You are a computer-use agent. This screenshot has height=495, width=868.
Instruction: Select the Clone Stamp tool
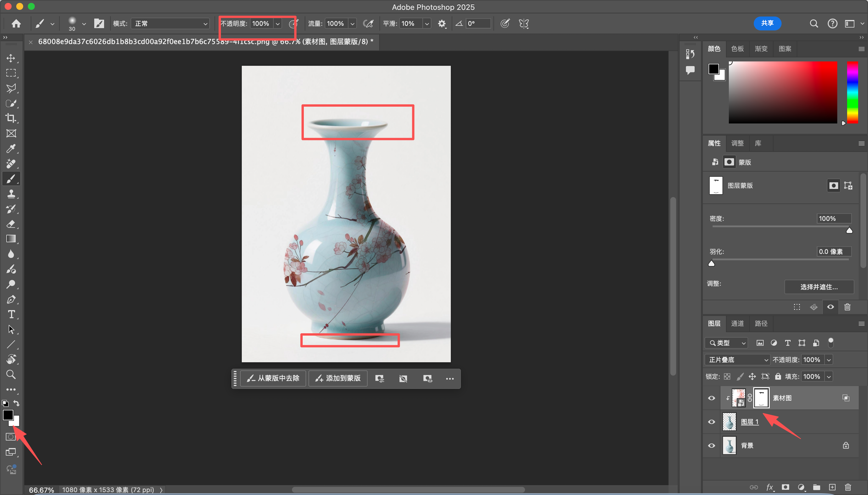pos(11,194)
